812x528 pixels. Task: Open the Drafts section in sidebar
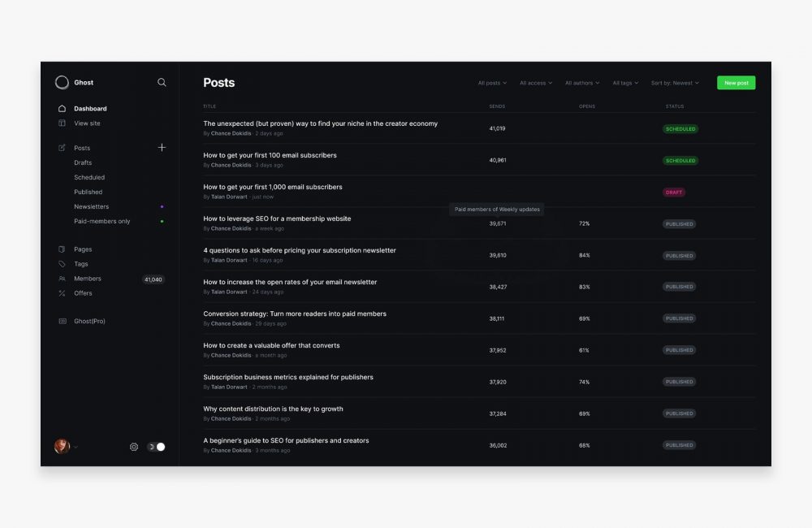[x=83, y=162]
